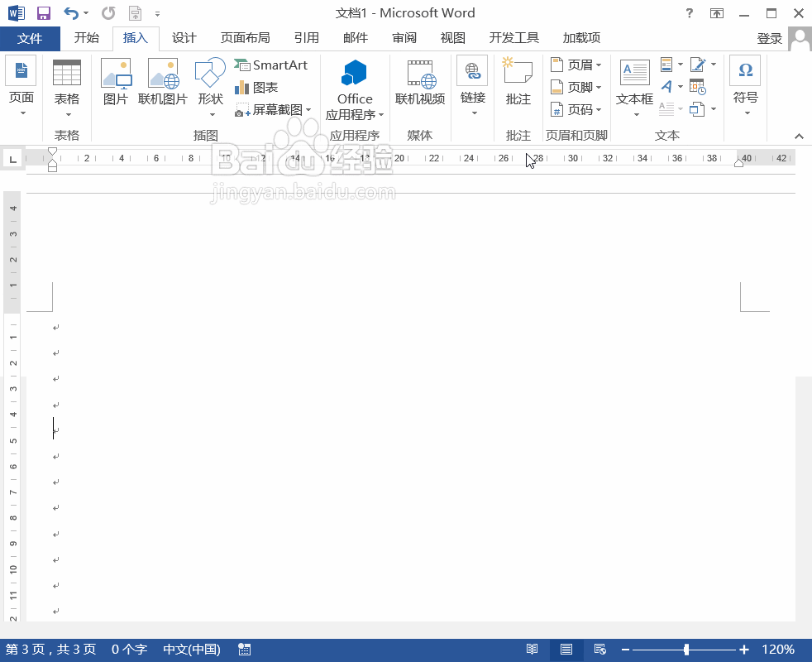Screen dimensions: 812x662
Task: Open the Table insert menu
Action: coord(67,87)
